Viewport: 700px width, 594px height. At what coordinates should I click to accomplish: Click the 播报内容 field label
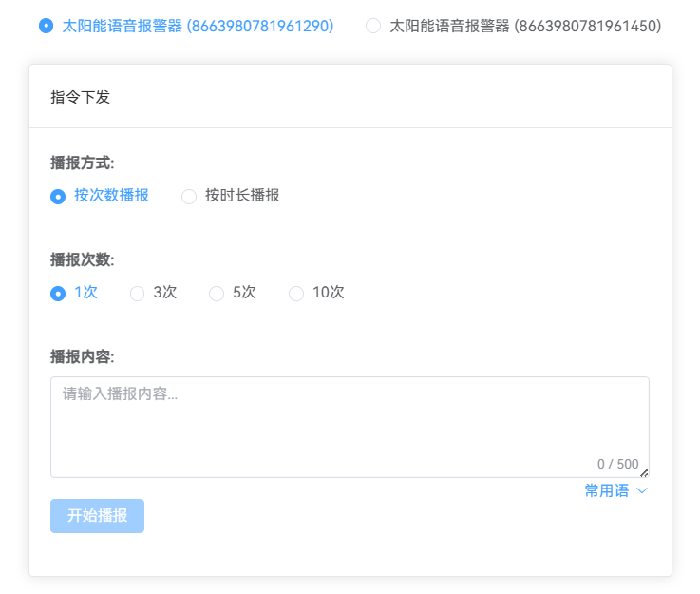click(x=82, y=356)
